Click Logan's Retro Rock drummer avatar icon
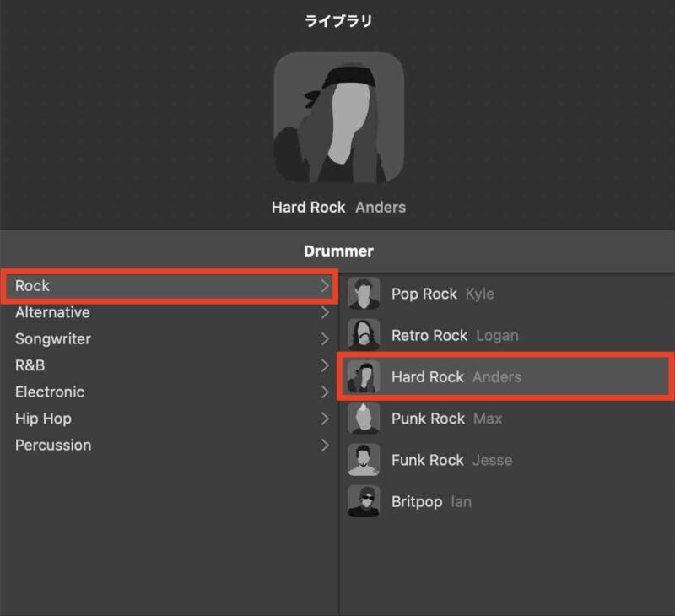 (x=364, y=335)
